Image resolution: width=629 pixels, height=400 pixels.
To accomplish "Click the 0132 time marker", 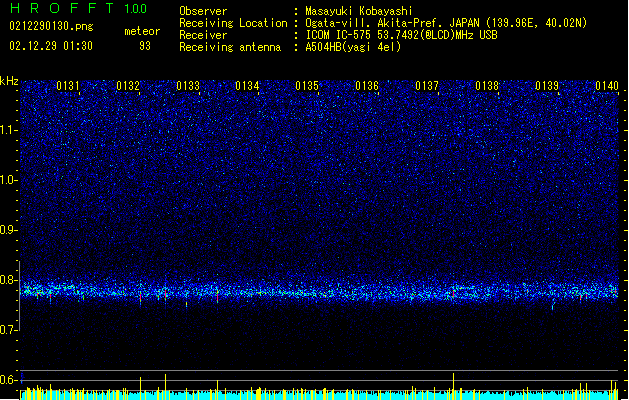I will [x=128, y=86].
